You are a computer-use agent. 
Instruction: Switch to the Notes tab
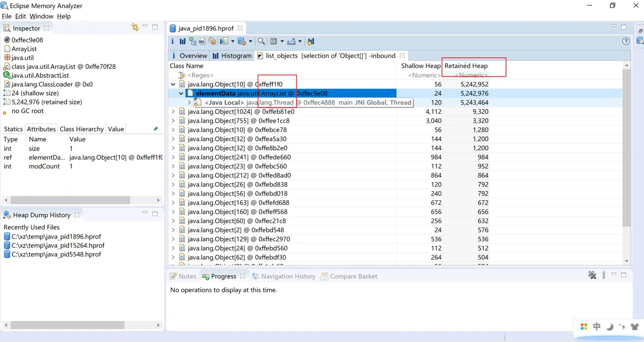click(x=183, y=276)
